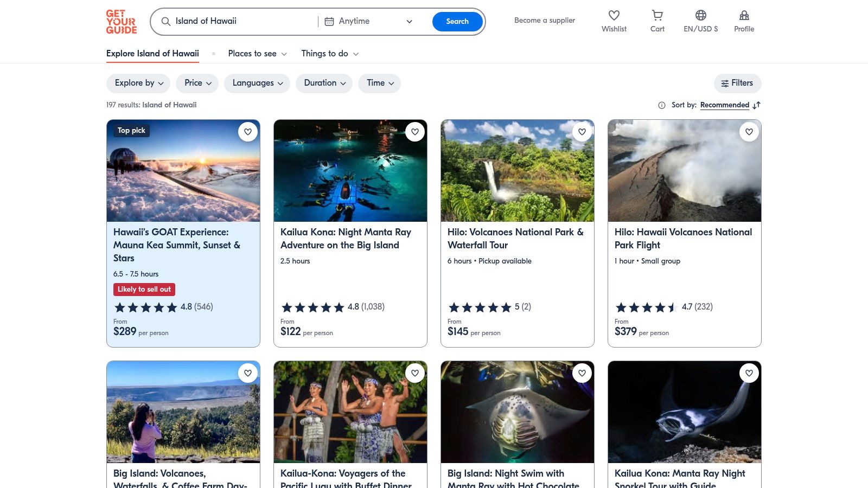Open the calendar date icon
This screenshot has width=868, height=488.
pyautogui.click(x=329, y=21)
